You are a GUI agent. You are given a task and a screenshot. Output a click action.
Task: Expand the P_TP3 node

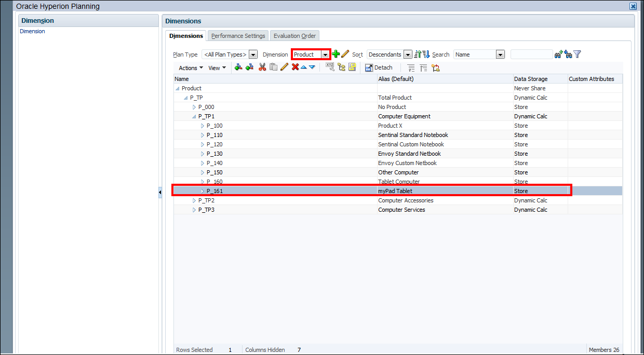click(x=194, y=210)
